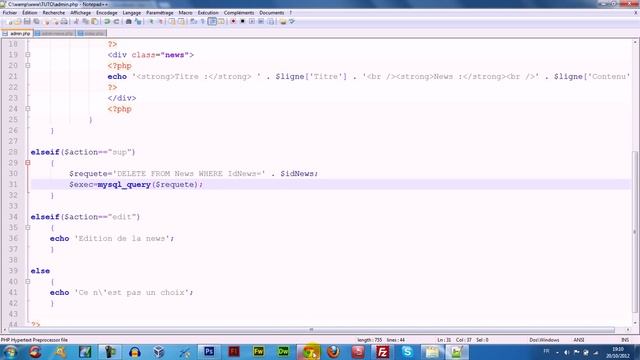Open the Paramétrage menu
Image resolution: width=640 pixels, height=360 pixels.
[160, 13]
